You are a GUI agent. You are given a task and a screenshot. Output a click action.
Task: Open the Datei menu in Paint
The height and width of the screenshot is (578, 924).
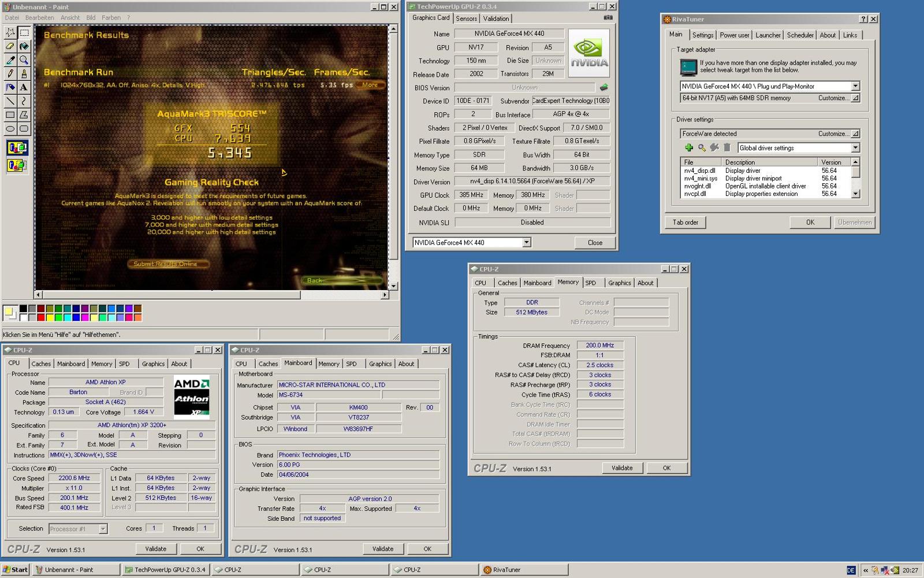(12, 17)
